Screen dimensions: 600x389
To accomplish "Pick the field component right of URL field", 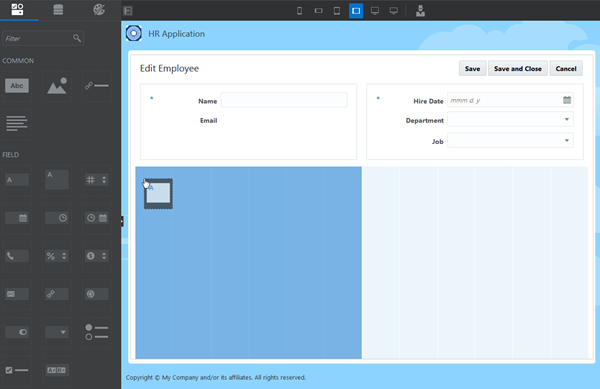I will (96, 294).
